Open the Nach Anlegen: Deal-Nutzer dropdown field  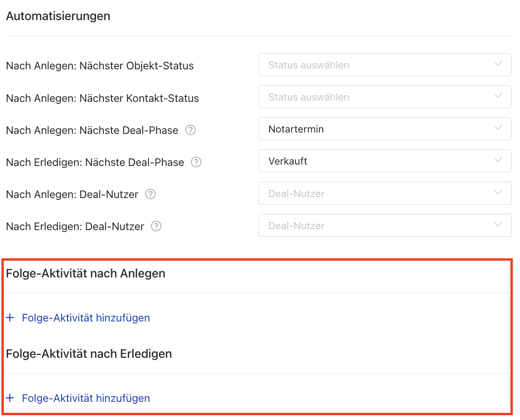pyautogui.click(x=378, y=194)
